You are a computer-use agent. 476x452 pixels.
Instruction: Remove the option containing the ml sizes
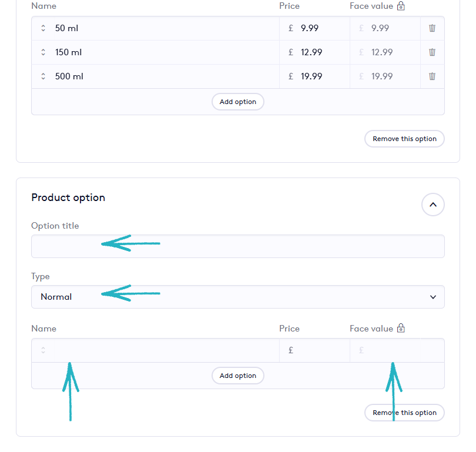[404, 139]
